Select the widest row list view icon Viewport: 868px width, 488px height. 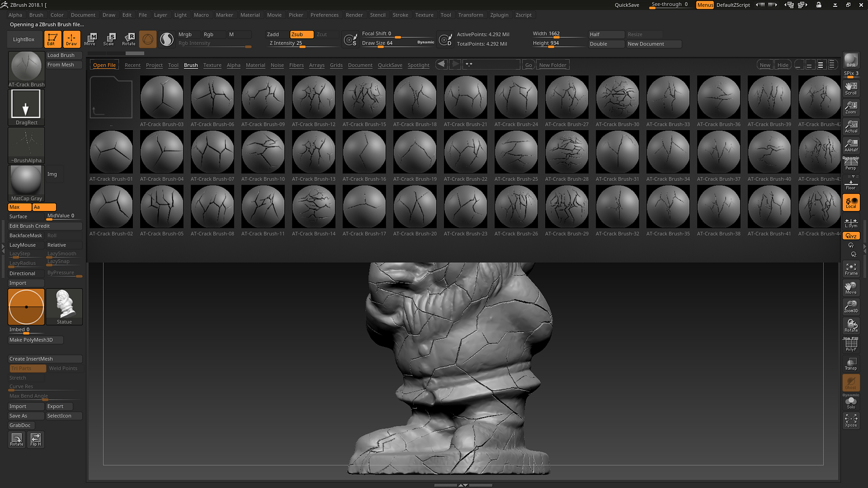pyautogui.click(x=832, y=65)
